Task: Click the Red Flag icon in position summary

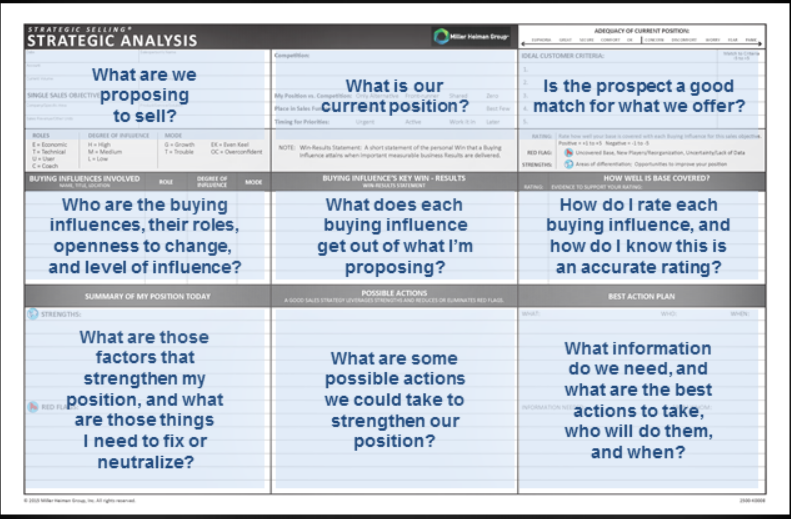Action: [x=33, y=407]
